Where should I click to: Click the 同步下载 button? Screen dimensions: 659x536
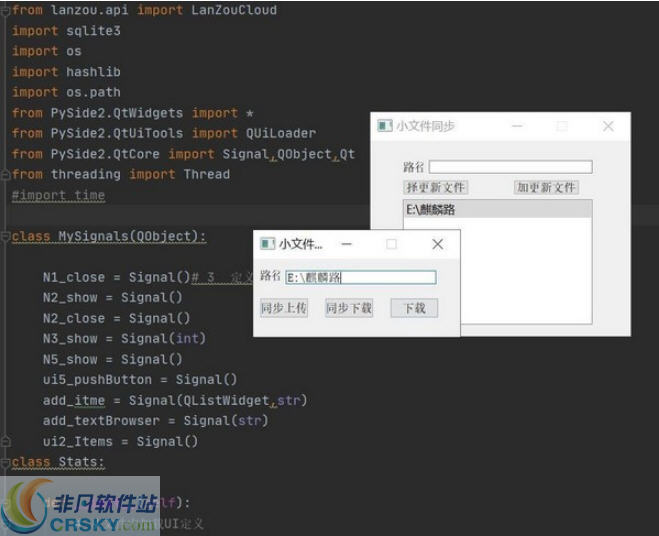349,308
